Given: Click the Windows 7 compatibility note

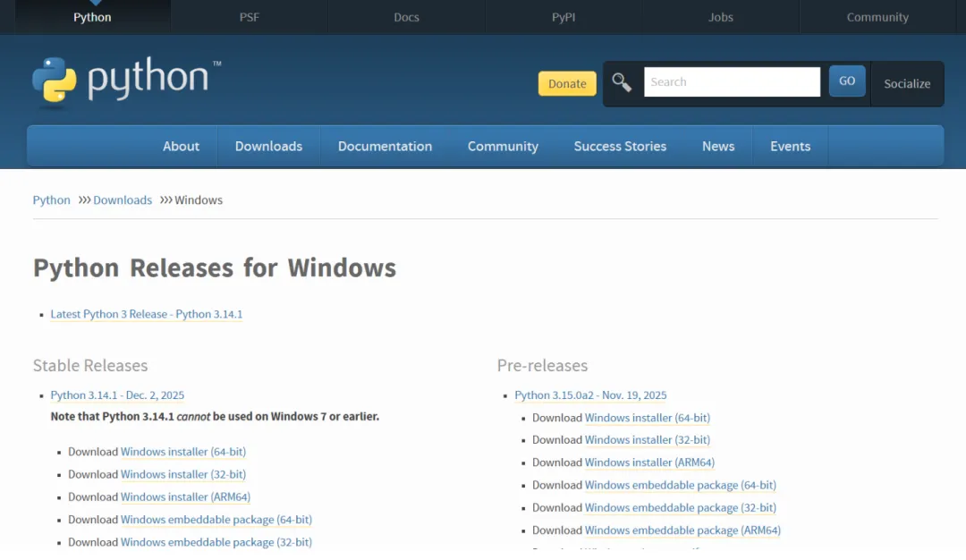Looking at the screenshot, I should pyautogui.click(x=215, y=417).
